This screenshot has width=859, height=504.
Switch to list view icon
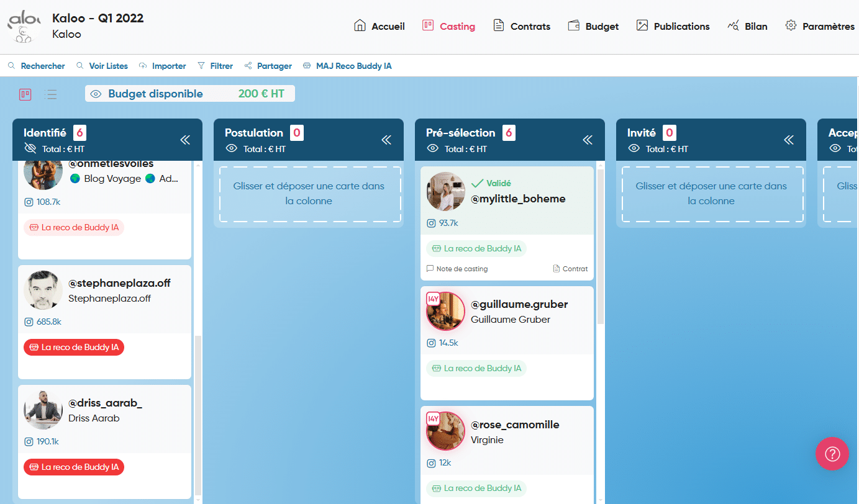[51, 94]
